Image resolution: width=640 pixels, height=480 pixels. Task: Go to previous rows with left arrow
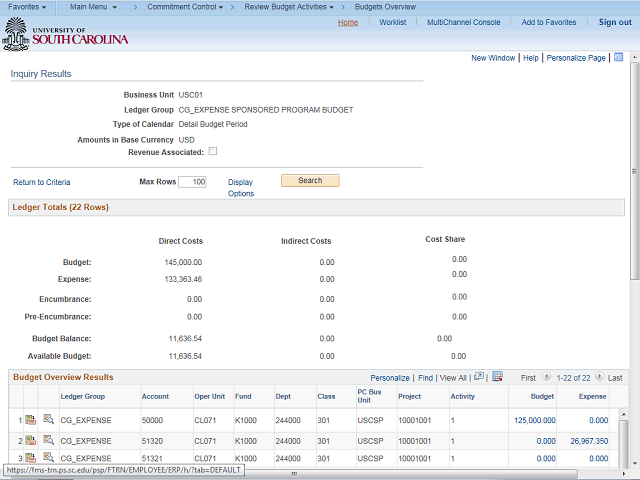pyautogui.click(x=546, y=378)
